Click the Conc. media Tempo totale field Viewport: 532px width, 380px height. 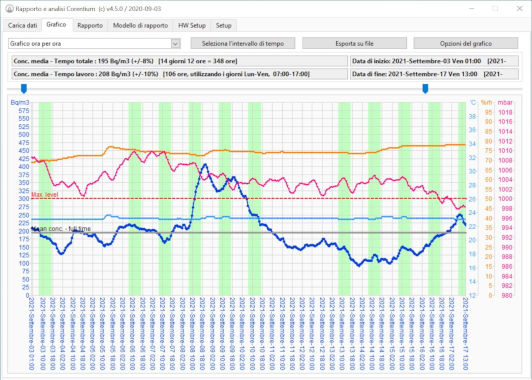point(180,61)
